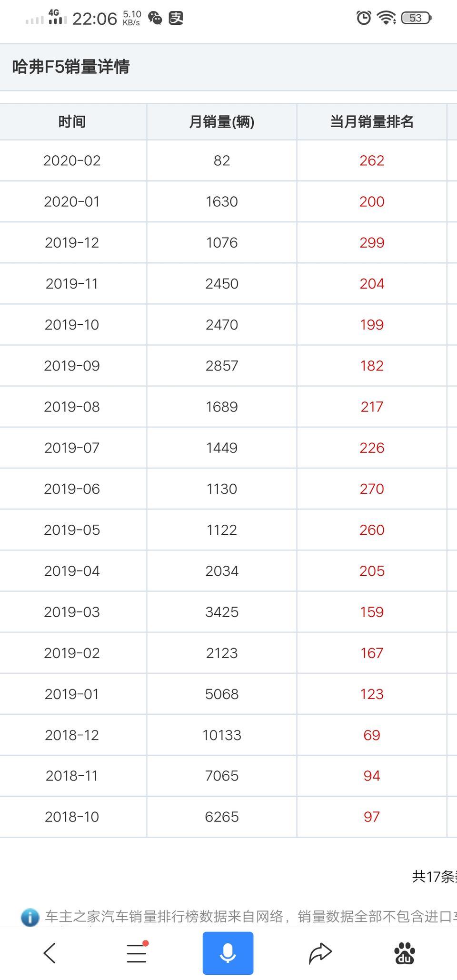
Task: Tap the alarm clock status icon
Action: [x=364, y=18]
